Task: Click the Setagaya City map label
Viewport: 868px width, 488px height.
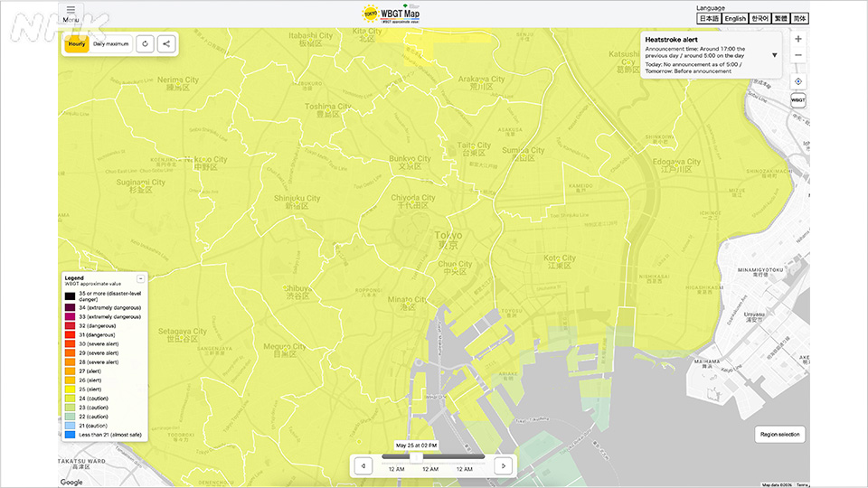Action: tap(182, 334)
